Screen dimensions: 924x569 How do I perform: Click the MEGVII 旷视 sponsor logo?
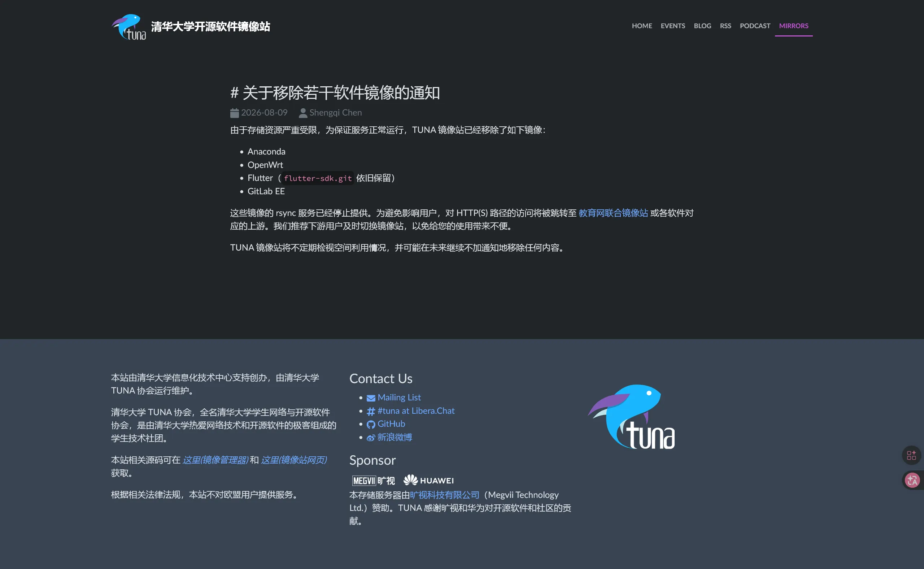pyautogui.click(x=373, y=481)
